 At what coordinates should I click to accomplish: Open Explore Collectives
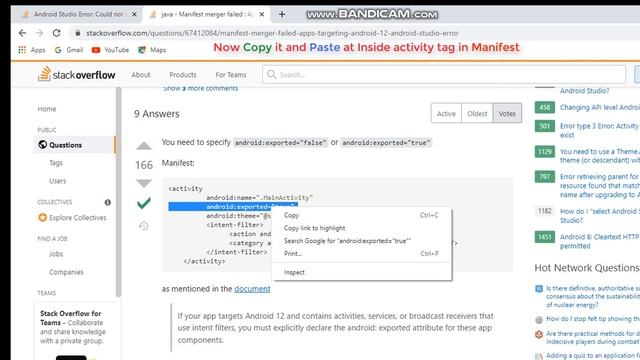[72, 218]
